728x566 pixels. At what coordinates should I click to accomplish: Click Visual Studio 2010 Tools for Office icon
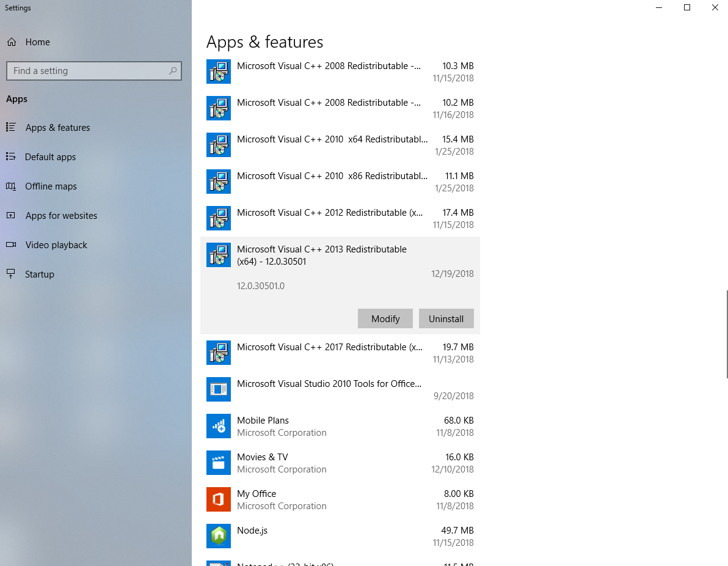point(219,389)
